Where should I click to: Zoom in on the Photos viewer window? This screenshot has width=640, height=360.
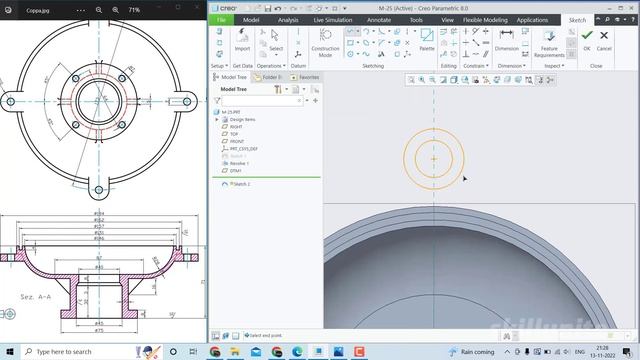(116, 10)
